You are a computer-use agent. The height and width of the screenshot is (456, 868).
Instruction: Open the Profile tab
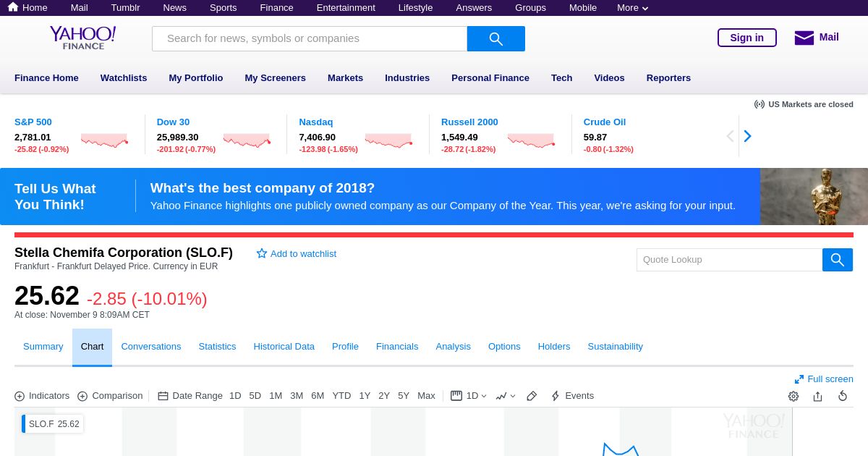point(345,347)
